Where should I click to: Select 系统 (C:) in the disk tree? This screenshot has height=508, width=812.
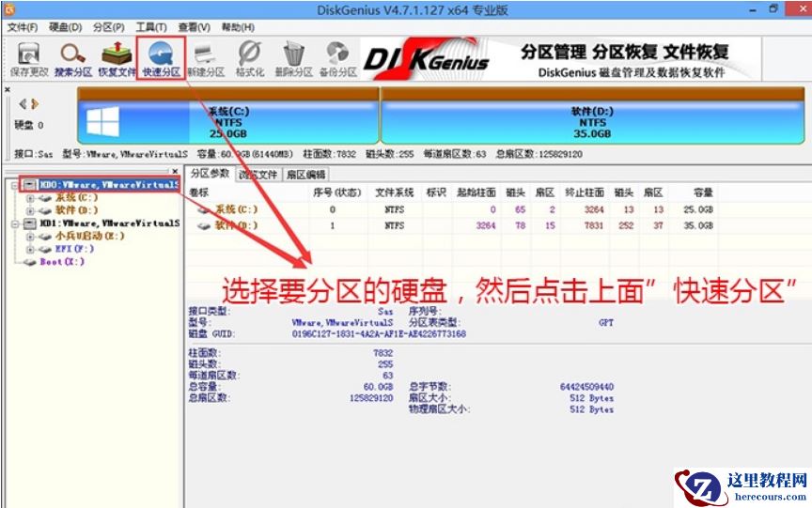76,197
